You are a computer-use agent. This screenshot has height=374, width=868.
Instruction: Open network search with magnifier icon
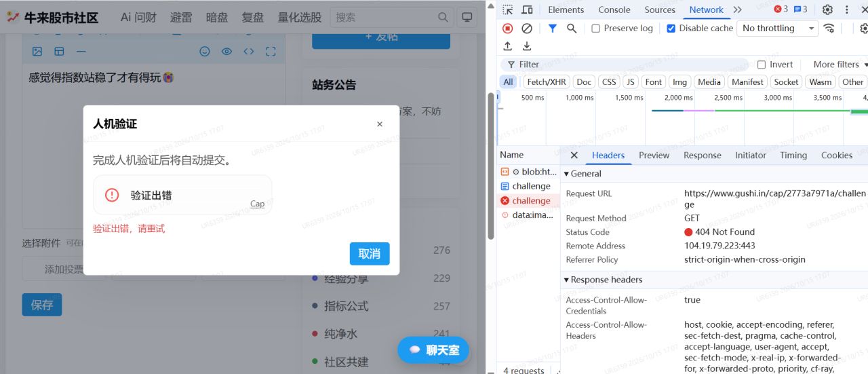point(572,29)
